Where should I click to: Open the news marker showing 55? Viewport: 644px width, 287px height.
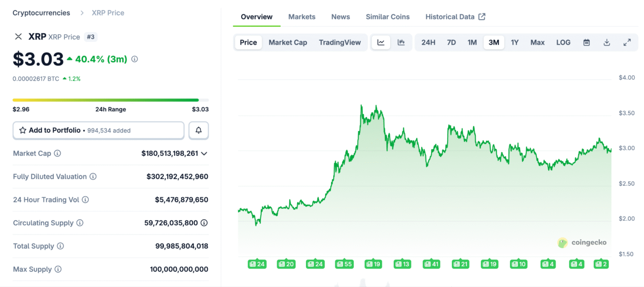(x=345, y=264)
